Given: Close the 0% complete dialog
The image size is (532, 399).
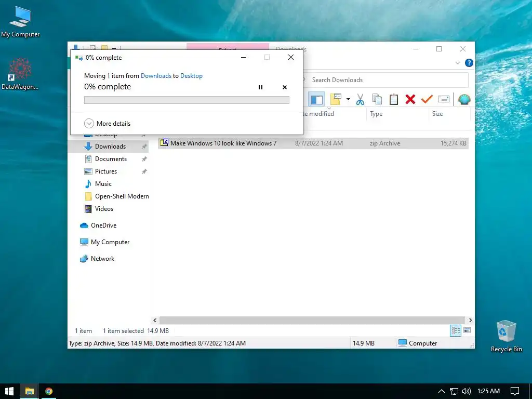Looking at the screenshot, I should pos(291,57).
